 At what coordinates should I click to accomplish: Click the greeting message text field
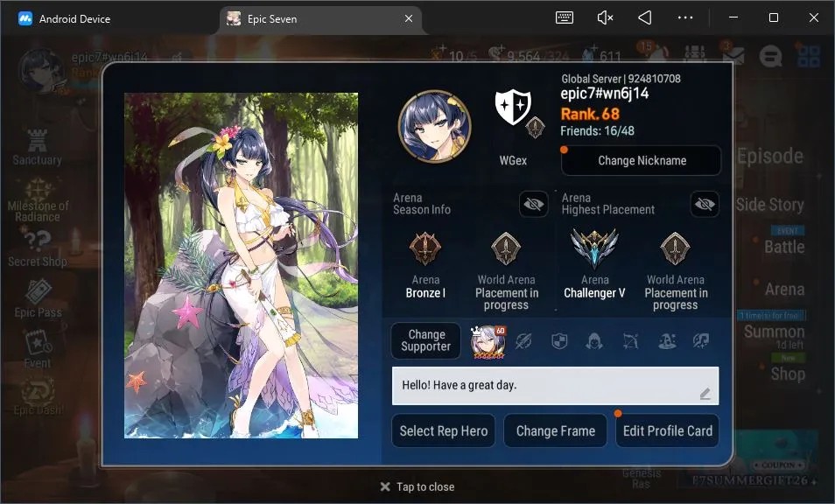pyautogui.click(x=556, y=386)
